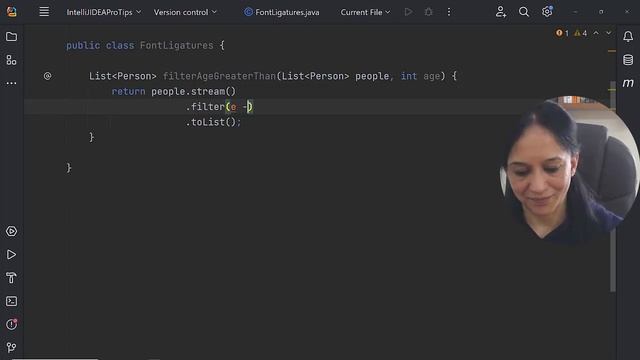Debug the current file
The width and height of the screenshot is (640, 360).
click(428, 12)
